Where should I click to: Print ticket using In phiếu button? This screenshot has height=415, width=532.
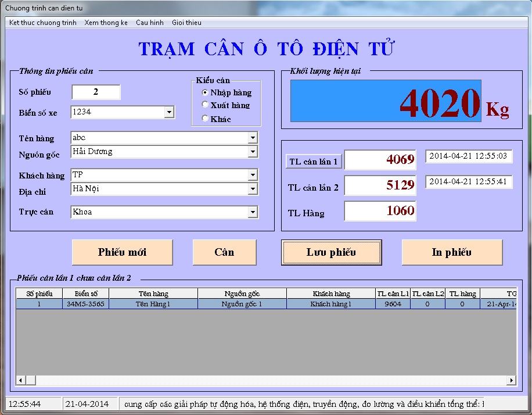pos(451,252)
